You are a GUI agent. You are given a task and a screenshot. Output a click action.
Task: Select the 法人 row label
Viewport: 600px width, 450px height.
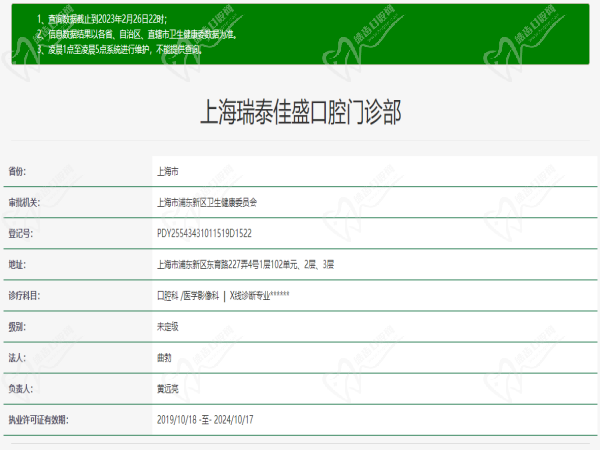tap(16, 357)
